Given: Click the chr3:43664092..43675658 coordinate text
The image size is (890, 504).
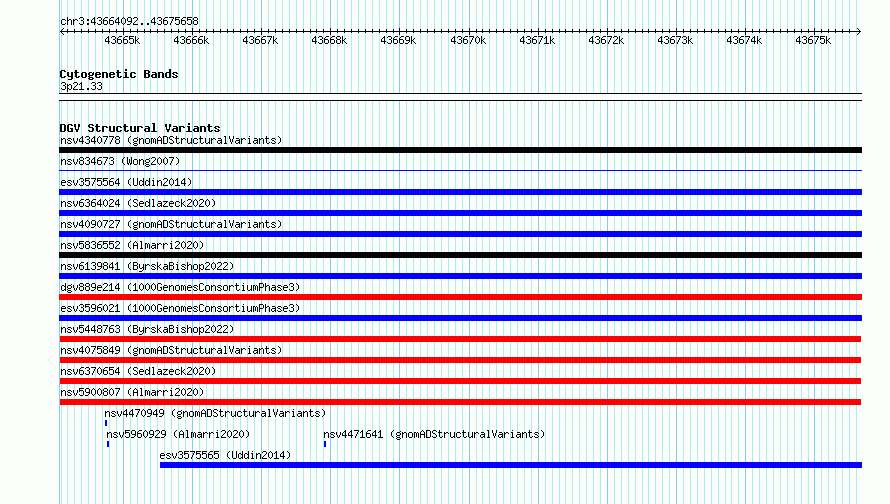Looking at the screenshot, I should [129, 21].
